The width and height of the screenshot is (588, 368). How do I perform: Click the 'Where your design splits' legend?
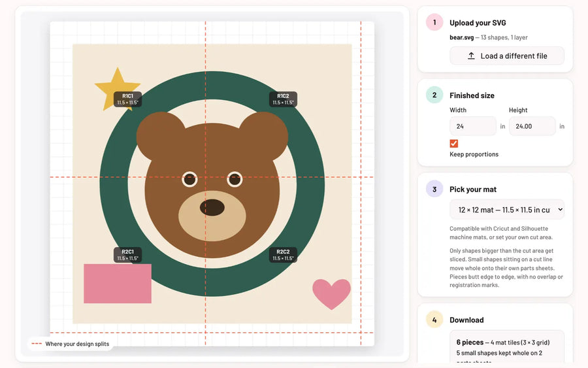[x=71, y=344]
